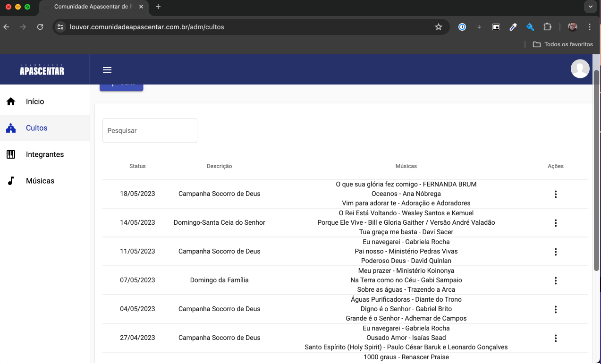Click song Águas Purificadoras - Diante do Trono
Image resolution: width=601 pixels, height=364 pixels.
click(406, 299)
